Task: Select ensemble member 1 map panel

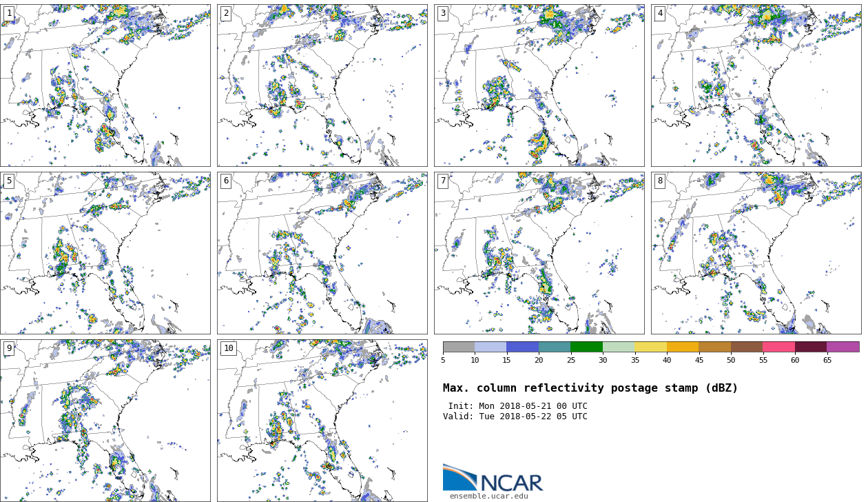Action: tap(105, 86)
